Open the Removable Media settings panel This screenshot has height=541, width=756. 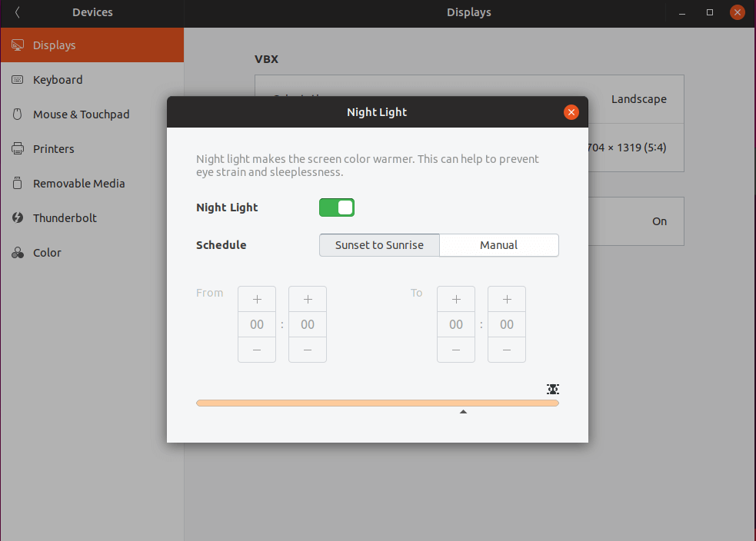coord(78,184)
